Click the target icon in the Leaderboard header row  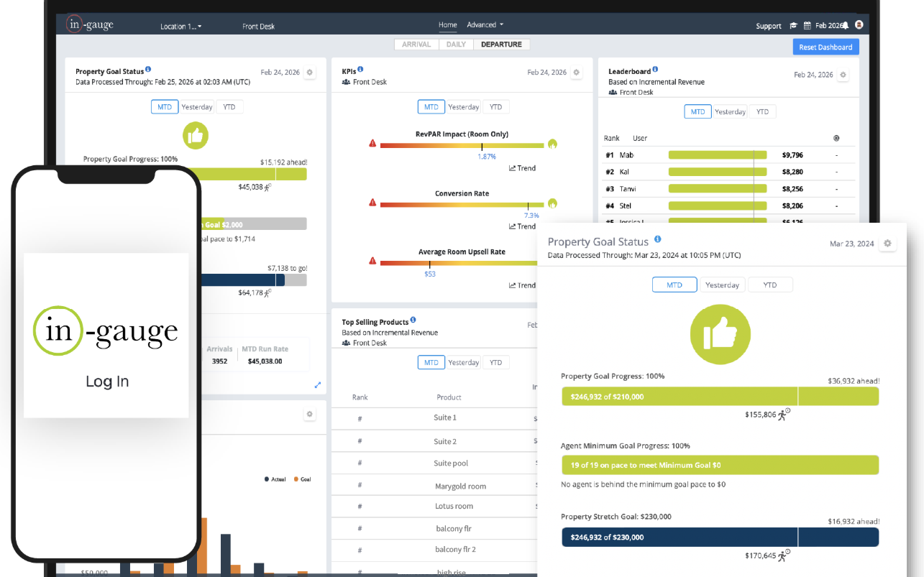click(x=836, y=138)
